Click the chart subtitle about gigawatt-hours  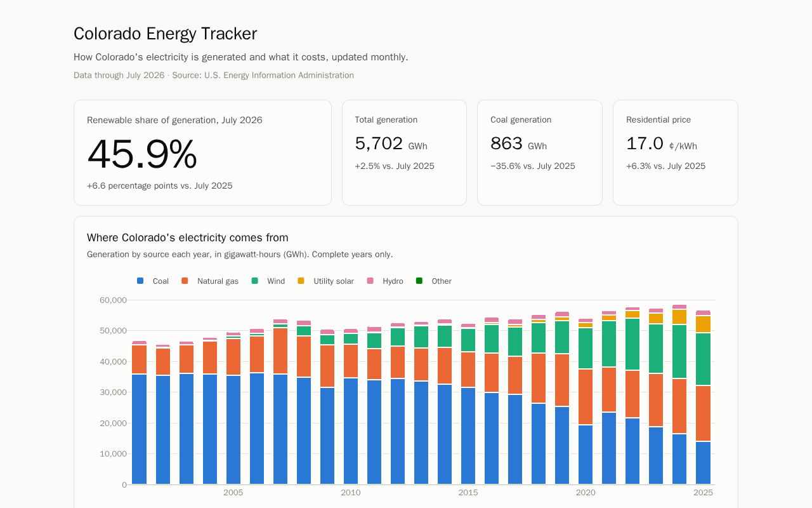[240, 255]
